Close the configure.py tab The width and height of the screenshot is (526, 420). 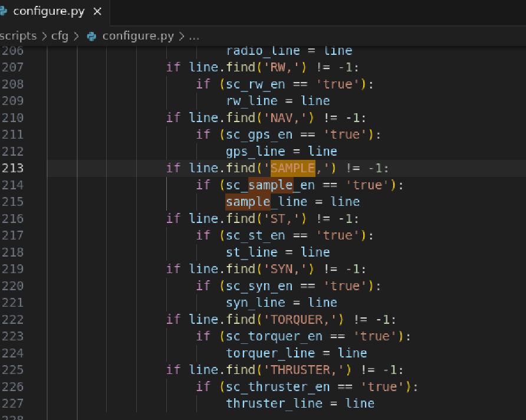(x=97, y=12)
